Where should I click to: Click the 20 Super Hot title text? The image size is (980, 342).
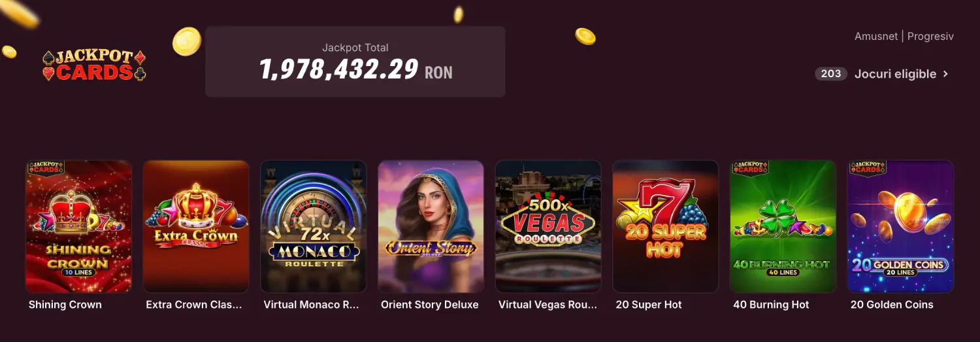tap(649, 305)
